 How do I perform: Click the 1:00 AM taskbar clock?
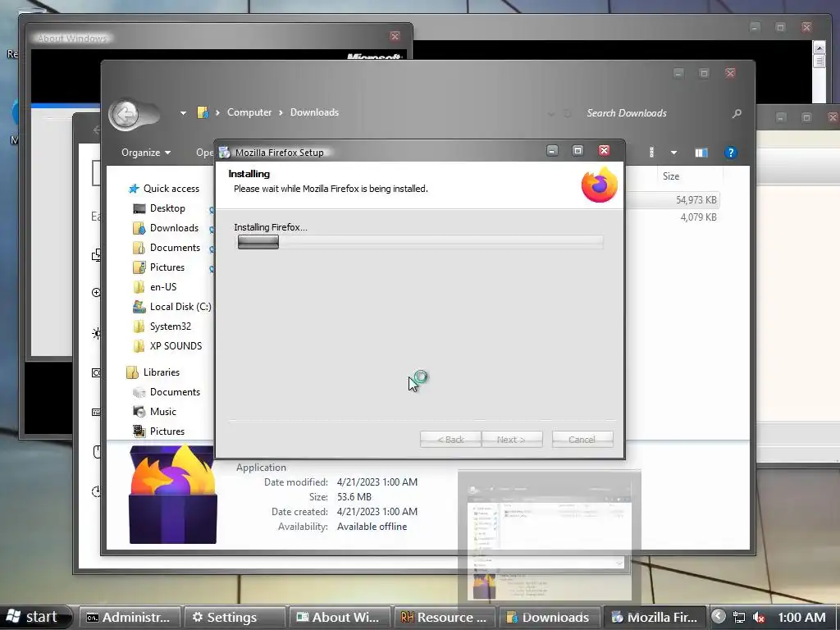(x=802, y=617)
